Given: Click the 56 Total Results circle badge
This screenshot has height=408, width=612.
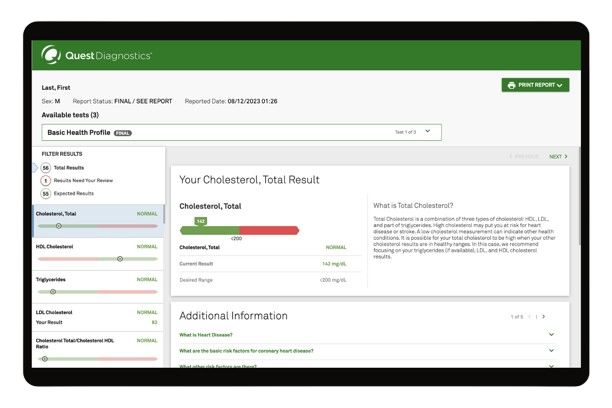Looking at the screenshot, I should coord(46,168).
